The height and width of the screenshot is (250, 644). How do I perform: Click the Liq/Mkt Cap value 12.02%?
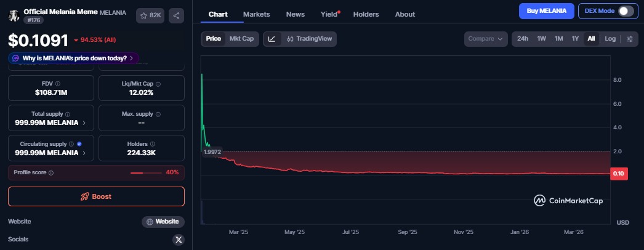[141, 93]
